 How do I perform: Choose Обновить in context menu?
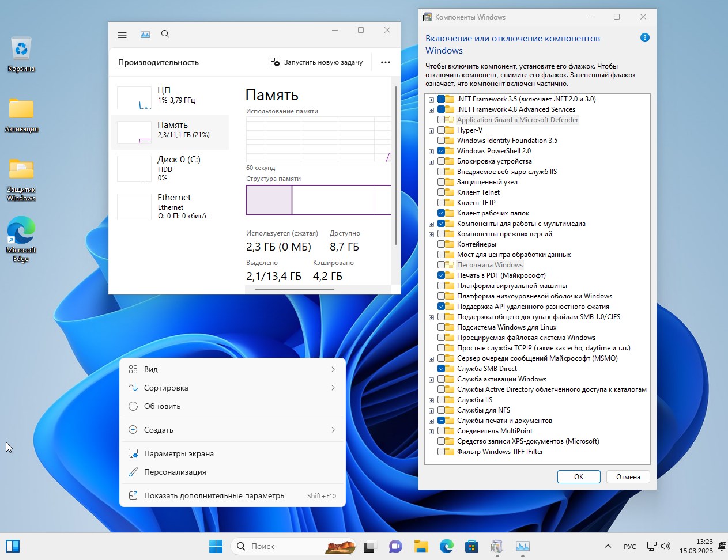(x=232, y=406)
